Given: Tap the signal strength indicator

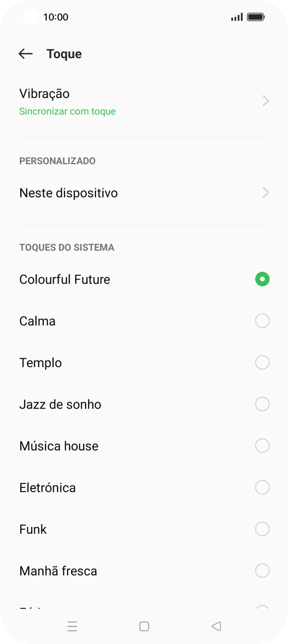Looking at the screenshot, I should (x=236, y=17).
